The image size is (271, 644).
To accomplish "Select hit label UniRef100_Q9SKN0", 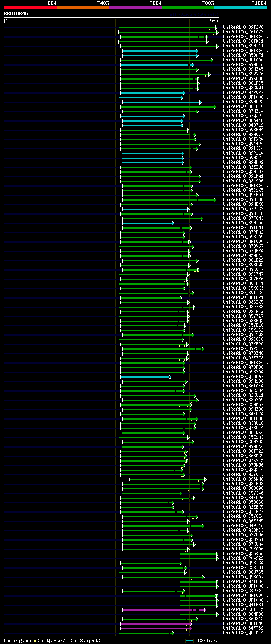I will pos(243,479).
